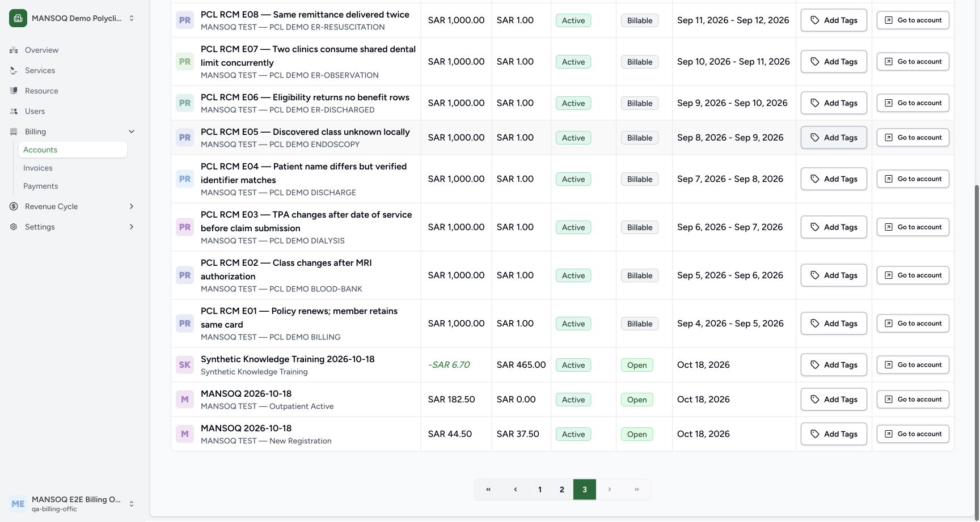Open page 1 of accounts
Viewport: 980px width, 522px height.
tap(540, 490)
